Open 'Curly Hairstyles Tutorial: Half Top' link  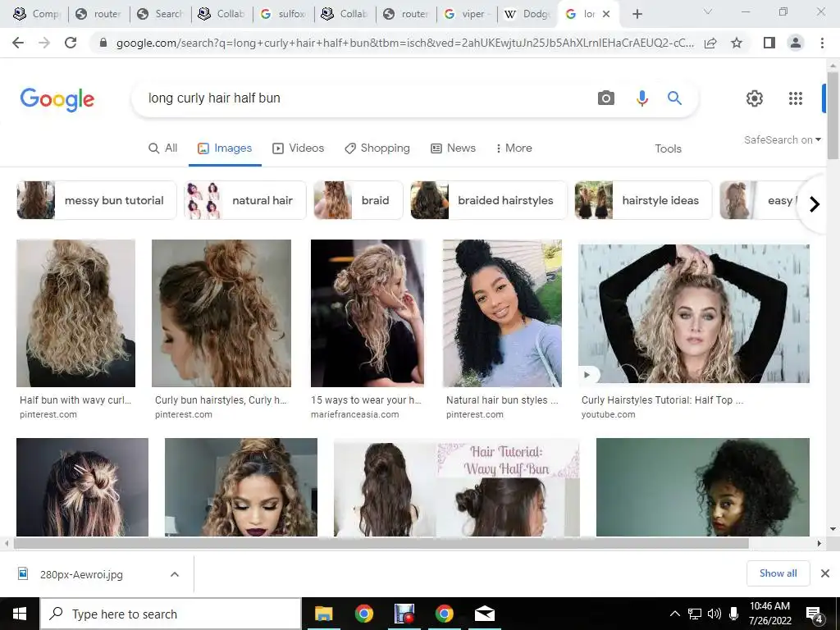coord(662,399)
